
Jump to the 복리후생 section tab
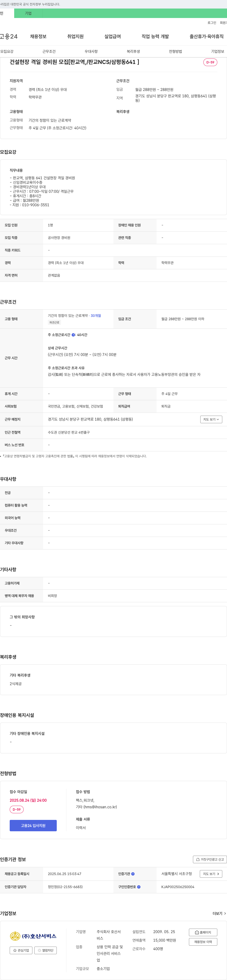[133, 51]
